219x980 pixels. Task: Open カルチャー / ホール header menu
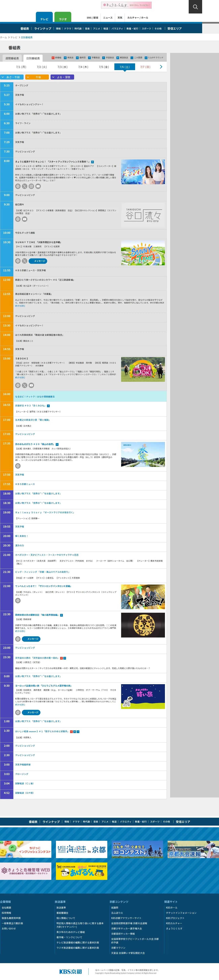(138, 18)
